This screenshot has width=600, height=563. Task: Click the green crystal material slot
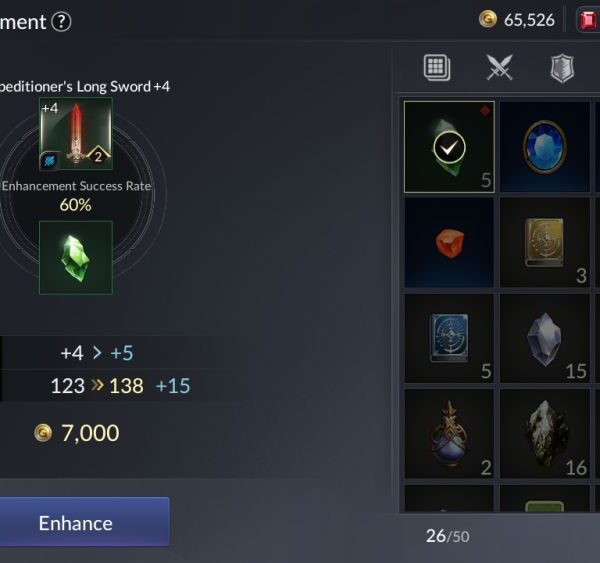[76, 258]
